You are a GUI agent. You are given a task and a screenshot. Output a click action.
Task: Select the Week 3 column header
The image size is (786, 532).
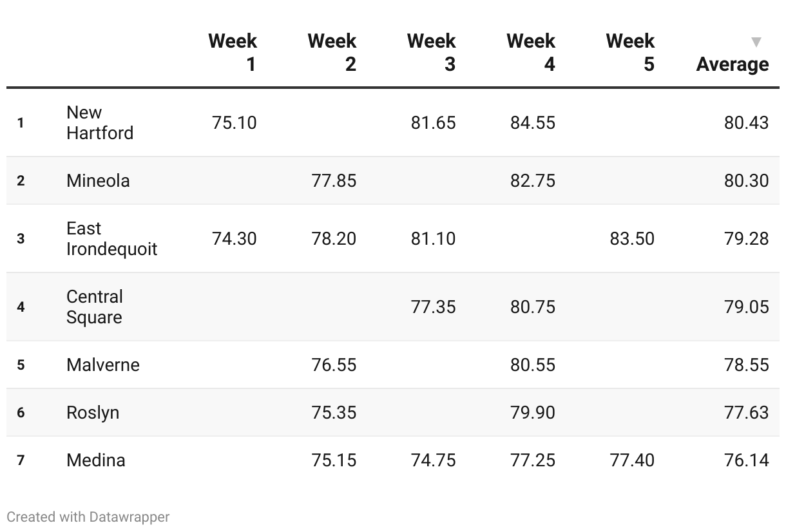[431, 53]
